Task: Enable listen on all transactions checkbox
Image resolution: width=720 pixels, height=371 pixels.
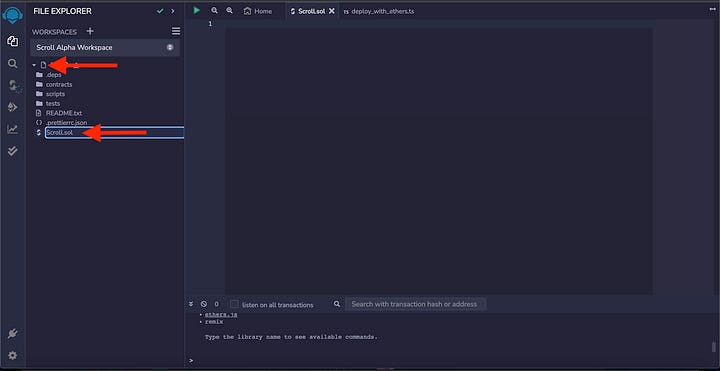Action: coord(234,304)
